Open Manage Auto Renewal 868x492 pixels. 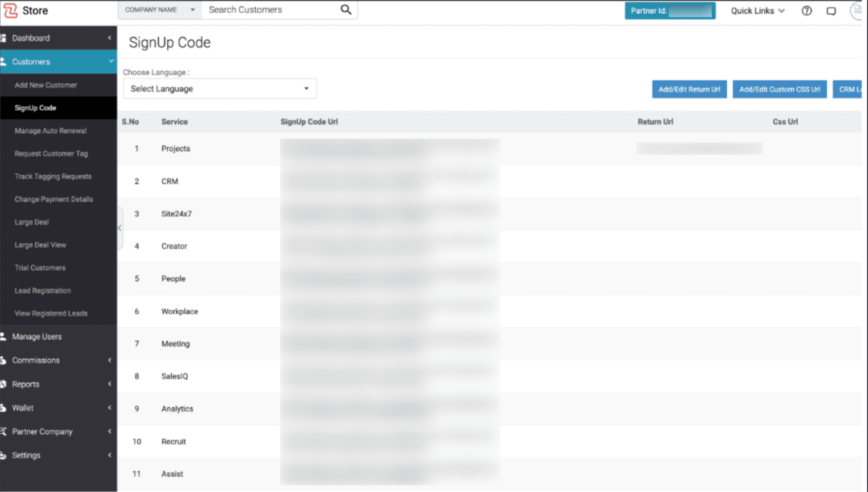50,131
